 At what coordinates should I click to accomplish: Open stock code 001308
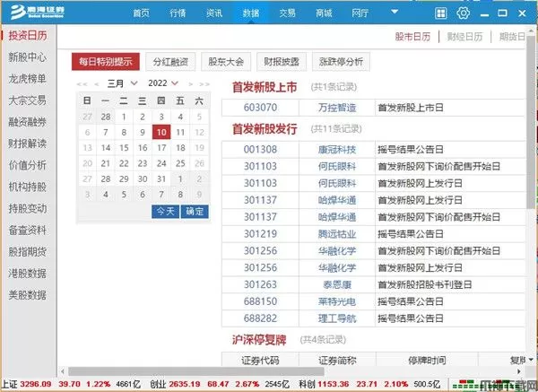click(260, 149)
